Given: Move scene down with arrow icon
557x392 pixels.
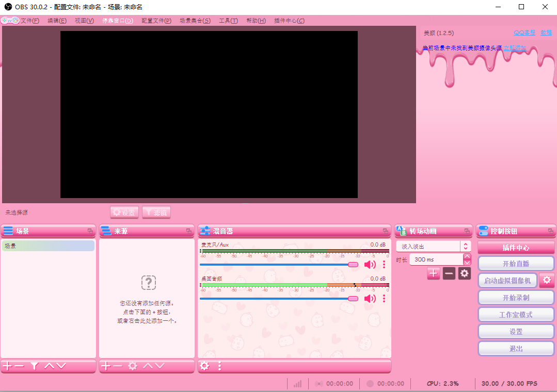Looking at the screenshot, I should tap(61, 366).
